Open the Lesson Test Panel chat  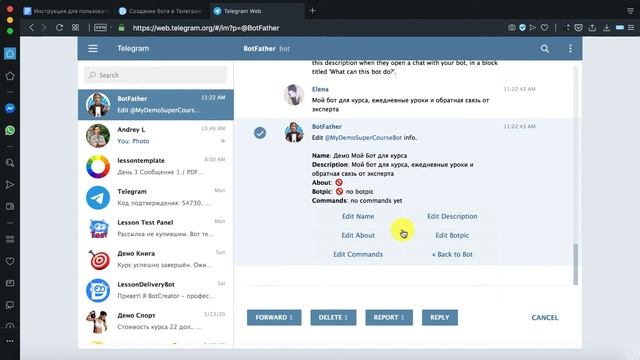pyautogui.click(x=156, y=229)
